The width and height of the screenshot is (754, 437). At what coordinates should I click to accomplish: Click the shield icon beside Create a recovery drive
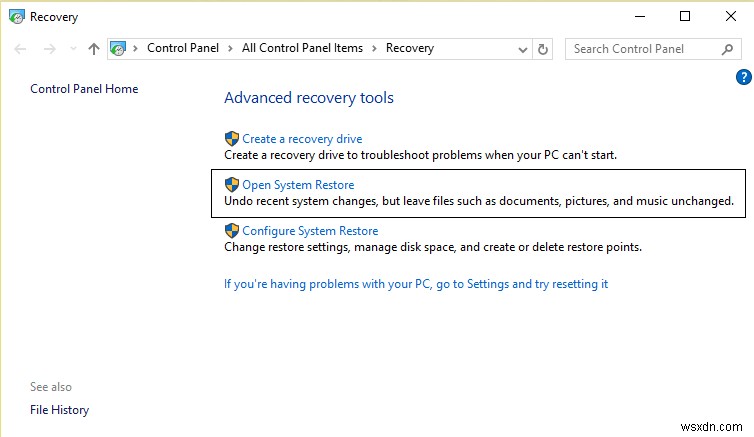click(x=232, y=139)
